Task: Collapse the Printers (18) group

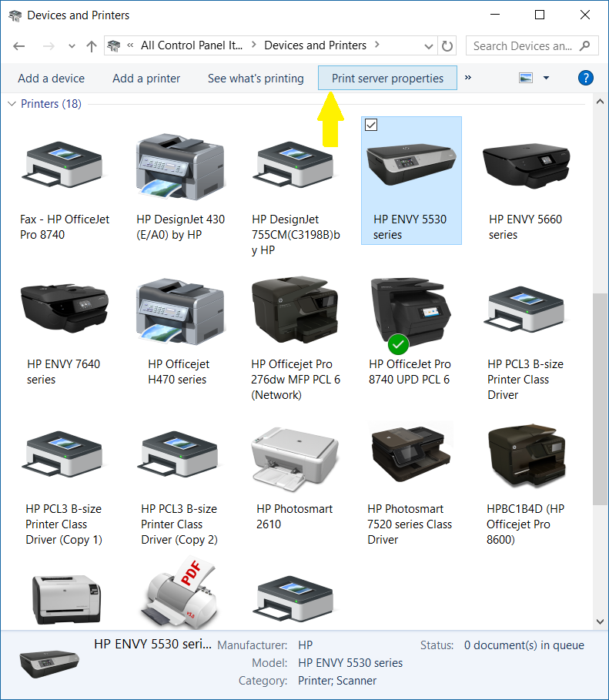Action: click(x=12, y=103)
